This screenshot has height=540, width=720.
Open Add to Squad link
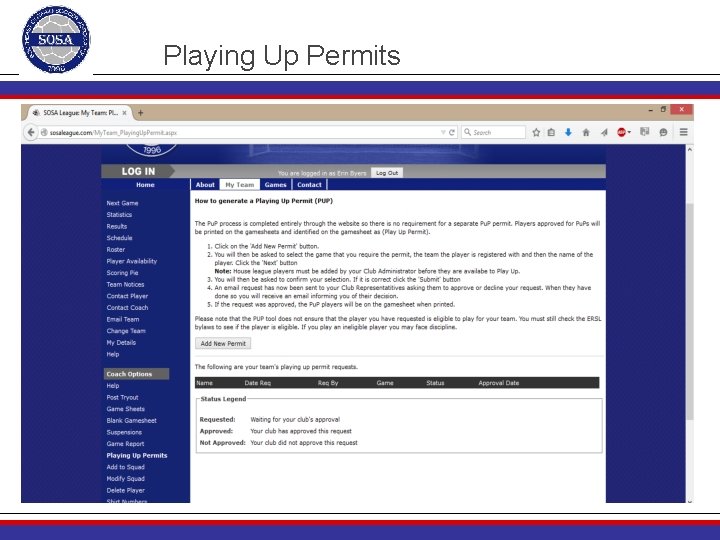[125, 467]
